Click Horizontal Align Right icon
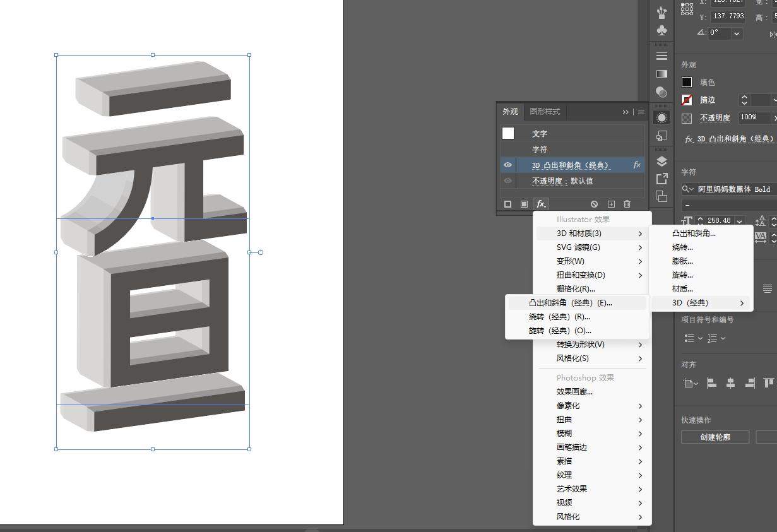Screen dimensions: 777x532 [x=750, y=382]
